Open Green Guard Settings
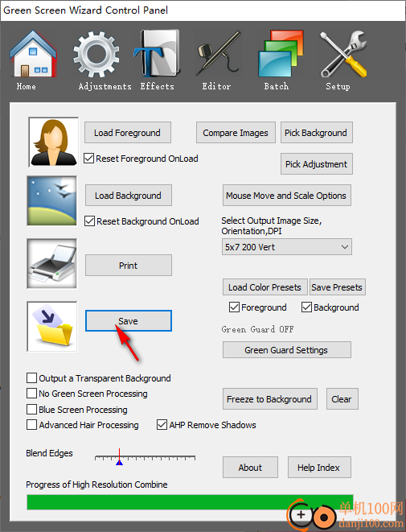The height and width of the screenshot is (532, 406). click(x=287, y=350)
